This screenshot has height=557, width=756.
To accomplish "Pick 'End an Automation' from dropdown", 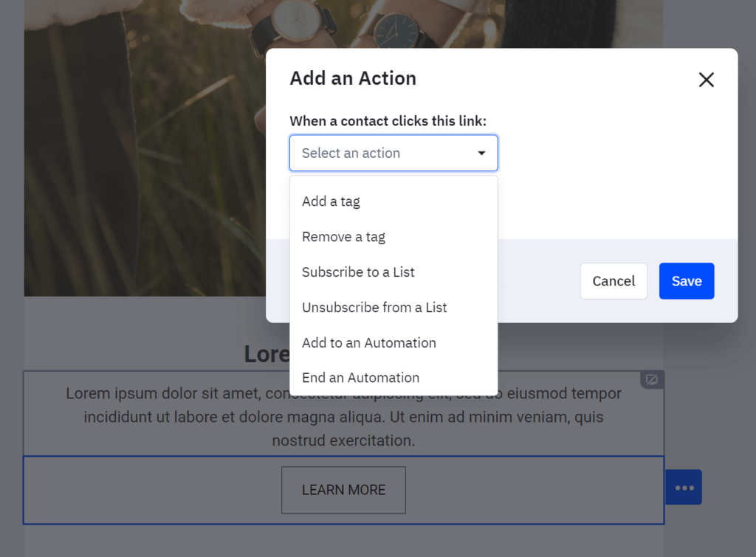I will tap(360, 378).
